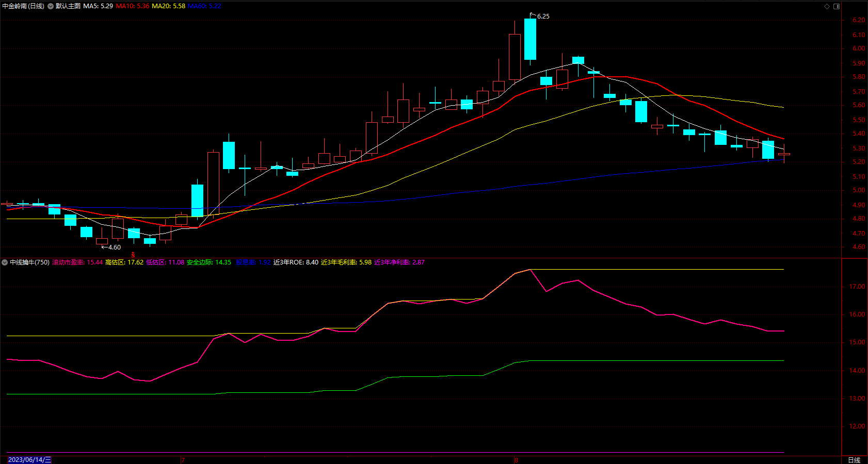Image resolution: width=868 pixels, height=464 pixels.
Task: Click the month 7 marker on time axis
Action: tap(183, 460)
